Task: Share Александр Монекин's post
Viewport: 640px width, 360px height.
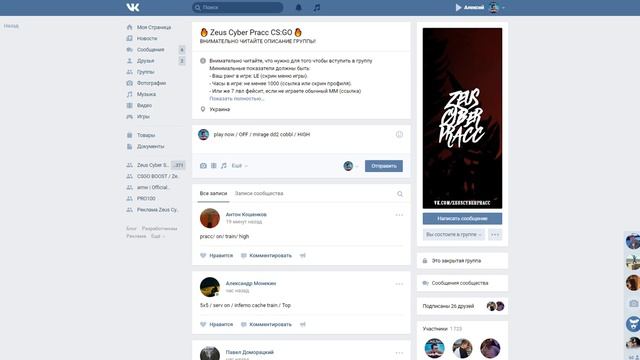Action: [x=302, y=324]
